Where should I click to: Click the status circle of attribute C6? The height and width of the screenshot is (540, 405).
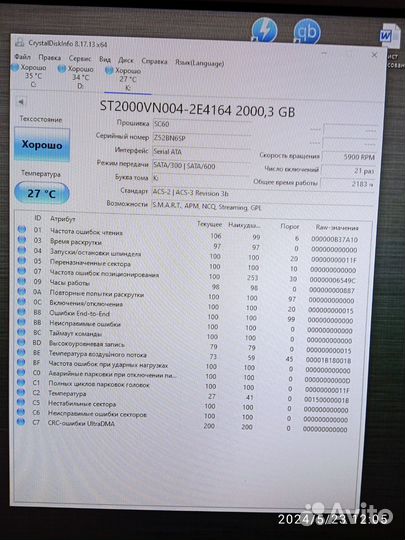tap(21, 412)
